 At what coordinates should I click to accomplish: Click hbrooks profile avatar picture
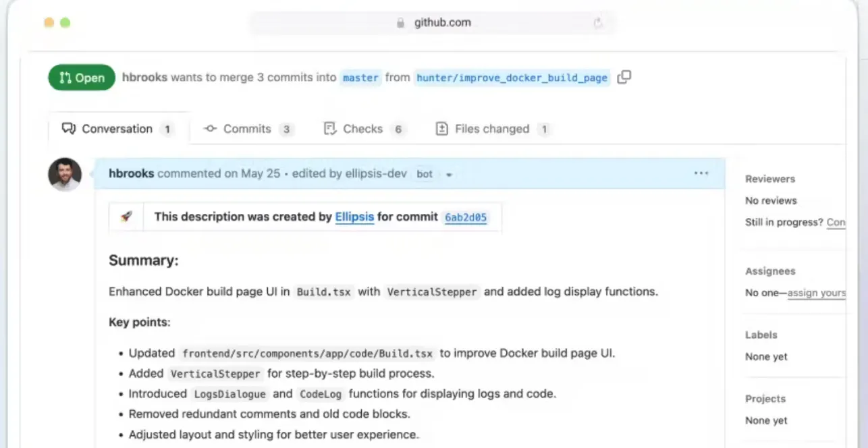(x=65, y=175)
